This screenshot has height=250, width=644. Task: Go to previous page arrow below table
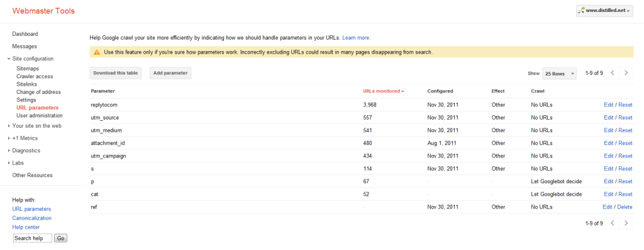click(x=613, y=224)
